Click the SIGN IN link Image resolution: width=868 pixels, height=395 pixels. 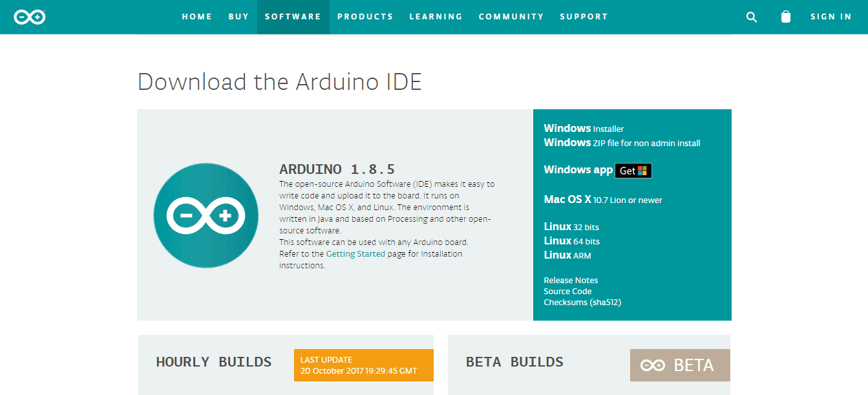point(831,17)
